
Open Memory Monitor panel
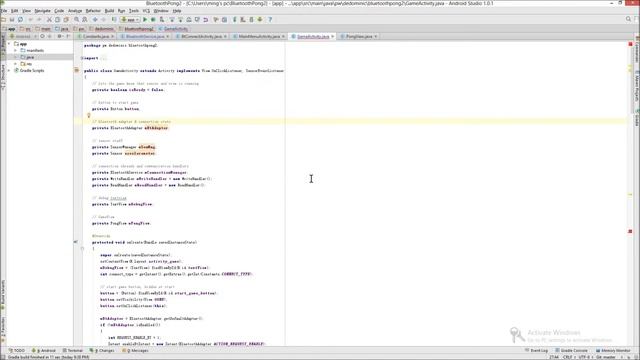[x=613, y=351]
